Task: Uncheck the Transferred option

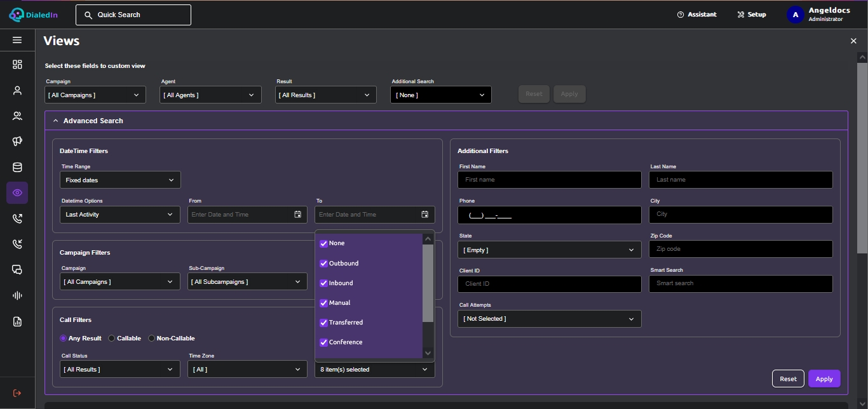Action: [323, 322]
